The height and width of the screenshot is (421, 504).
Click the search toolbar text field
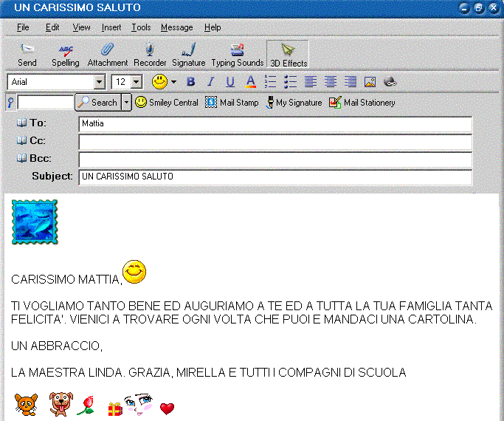pos(45,103)
